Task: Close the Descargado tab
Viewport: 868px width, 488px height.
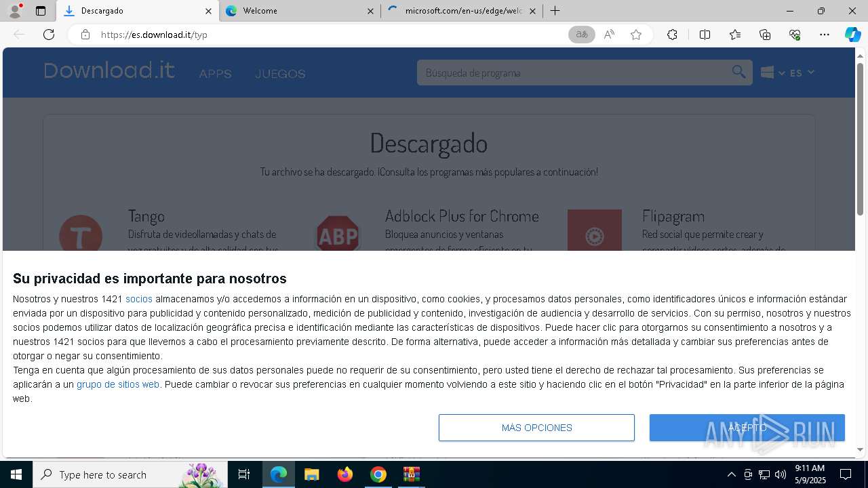Action: [x=209, y=11]
